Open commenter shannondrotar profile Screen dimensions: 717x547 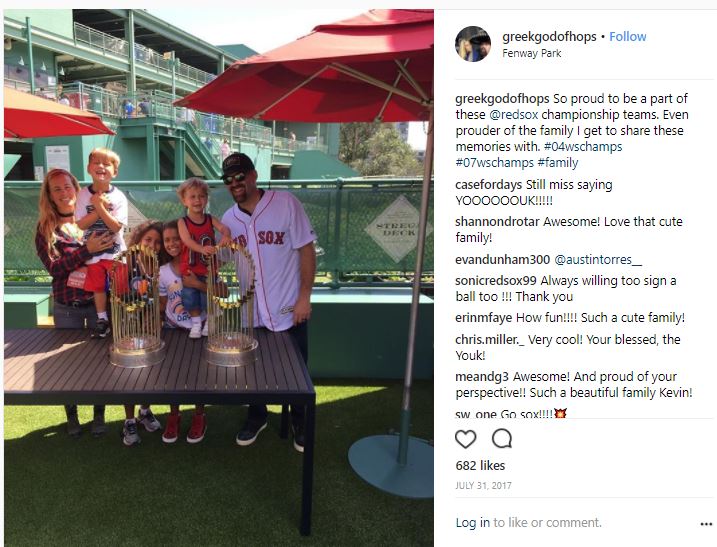tap(498, 222)
